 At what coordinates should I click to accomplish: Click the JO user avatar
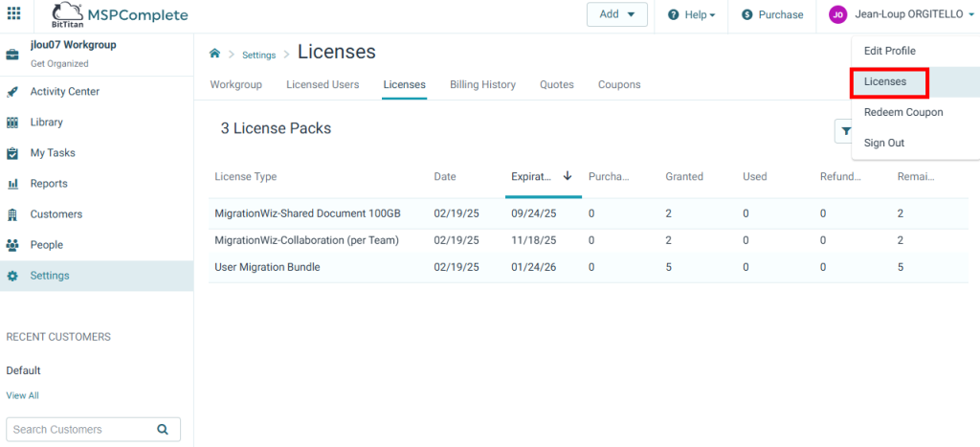point(837,15)
